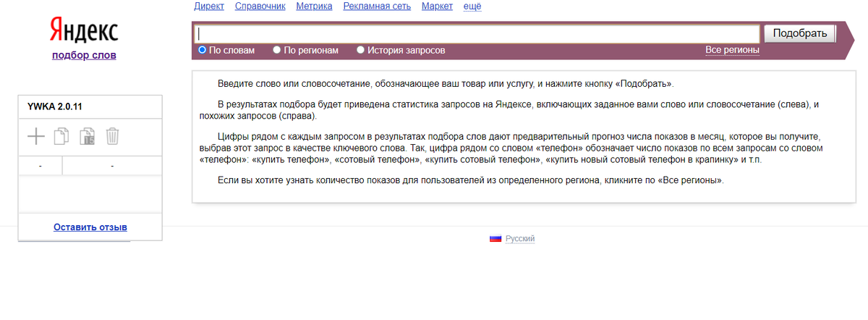
Task: Switch language via the Русский link
Action: pyautogui.click(x=520, y=238)
